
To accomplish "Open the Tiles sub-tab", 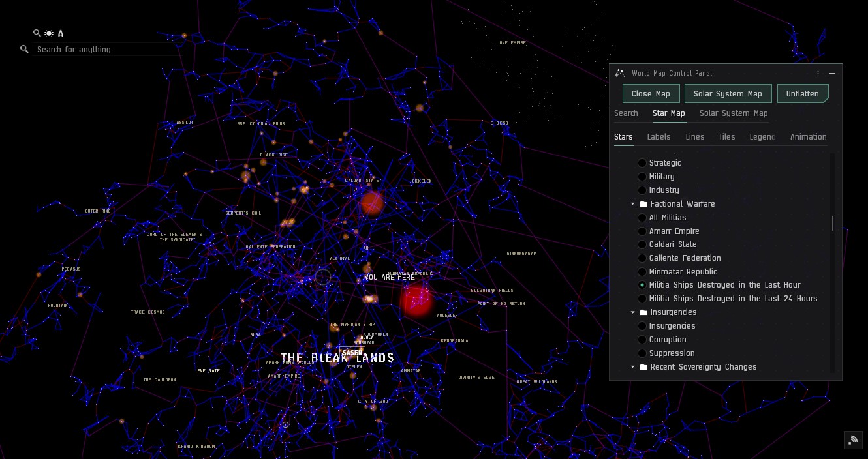I will click(727, 137).
